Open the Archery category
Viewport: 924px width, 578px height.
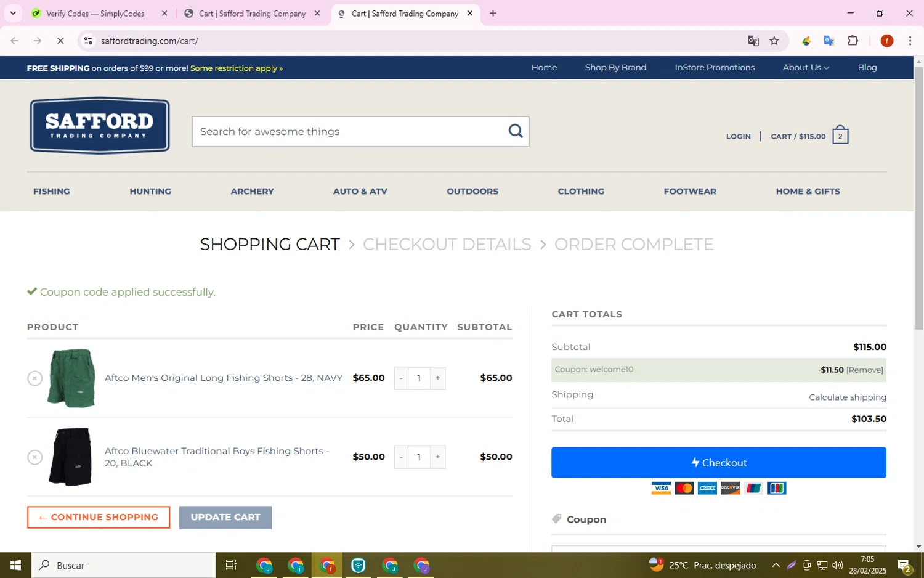[x=252, y=191]
